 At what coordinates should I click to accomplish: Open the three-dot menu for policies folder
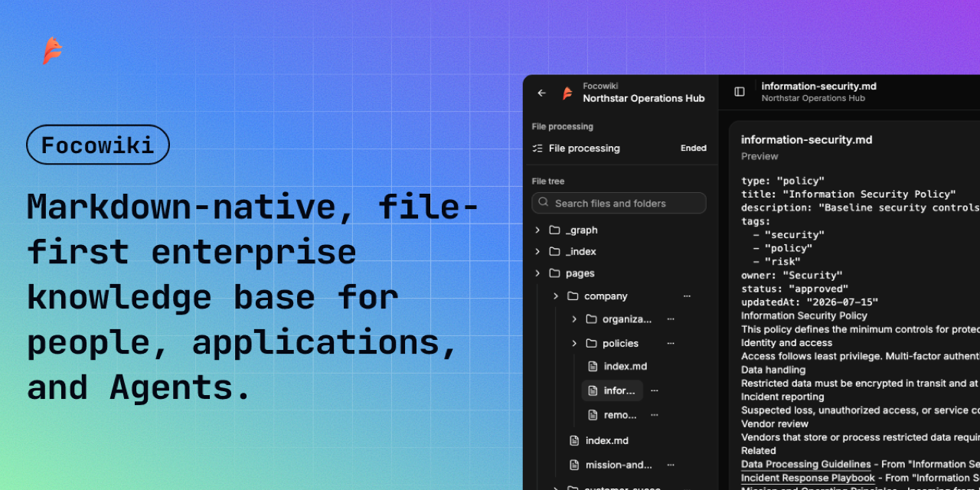click(671, 344)
